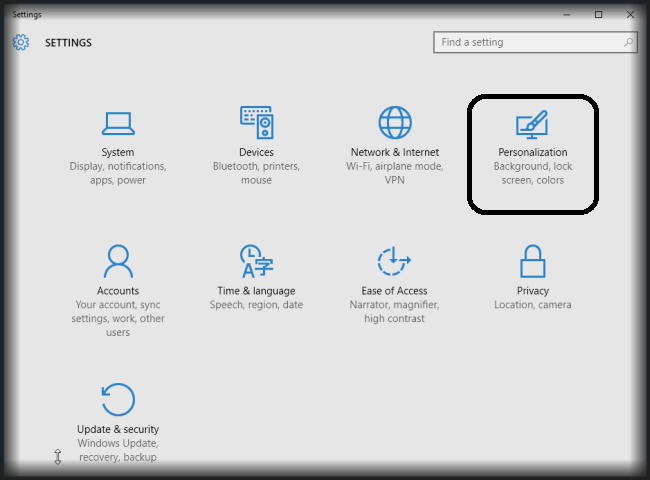This screenshot has height=480, width=650.
Task: Click "Speech, region, date" description
Action: tap(257, 305)
